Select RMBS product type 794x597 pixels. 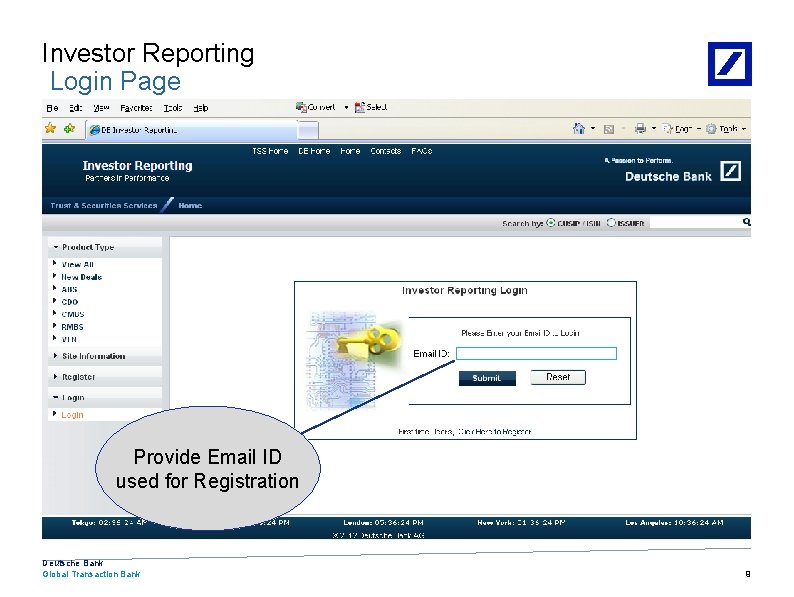click(x=72, y=327)
